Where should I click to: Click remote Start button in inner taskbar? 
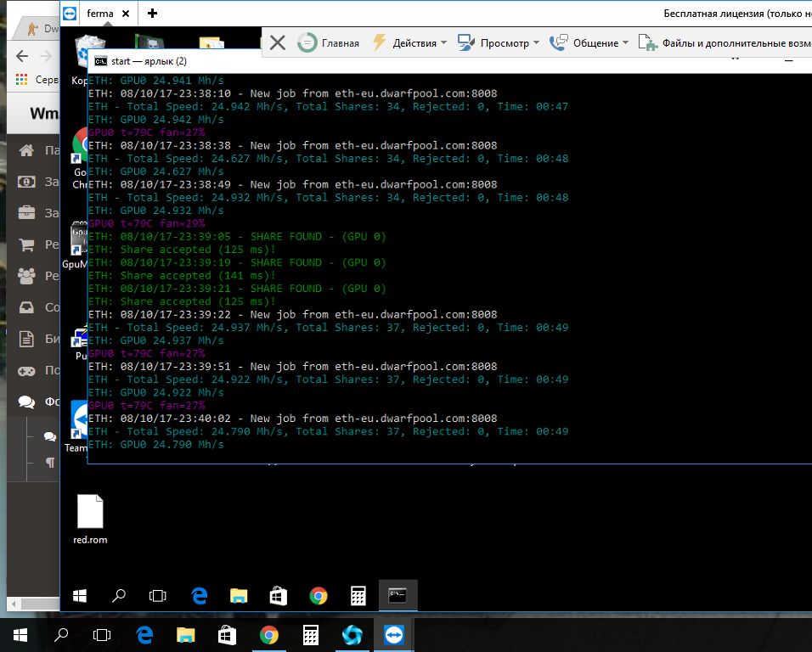click(80, 596)
